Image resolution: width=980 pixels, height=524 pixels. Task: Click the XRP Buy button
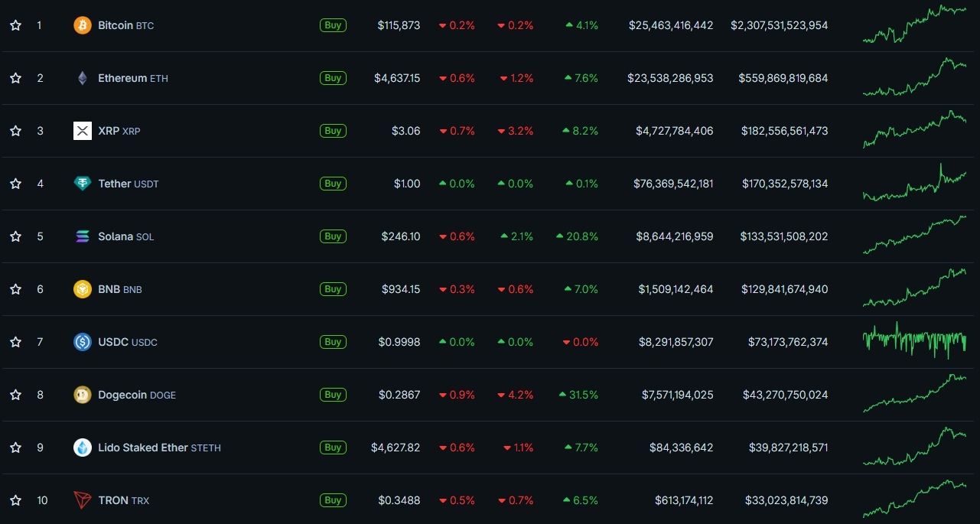[x=333, y=131]
